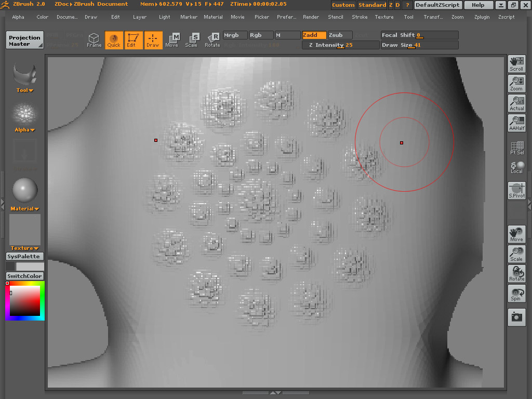Select the top toolbar Scale gizmo icon
This screenshot has height=399, width=532.
(x=191, y=40)
